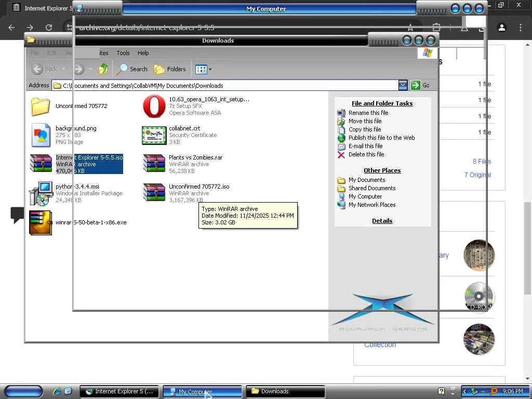Image resolution: width=532 pixels, height=399 pixels.
Task: Open the Views dropdown button
Action: point(203,70)
